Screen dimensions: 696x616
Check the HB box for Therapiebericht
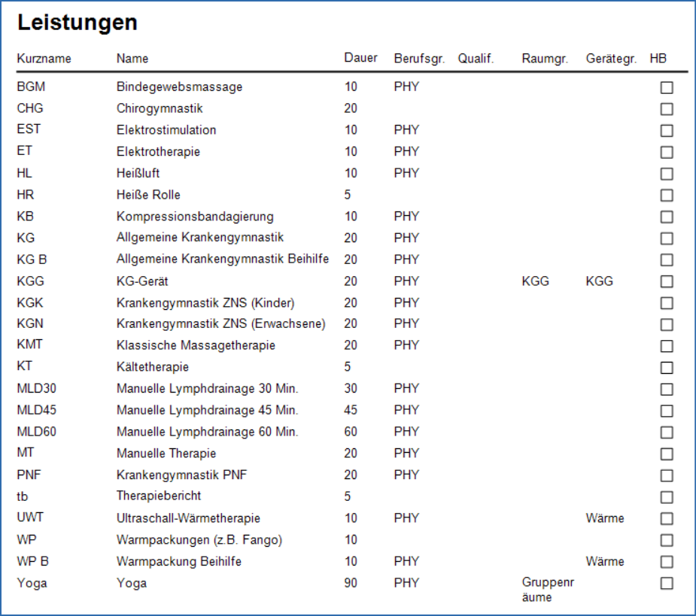(x=665, y=496)
